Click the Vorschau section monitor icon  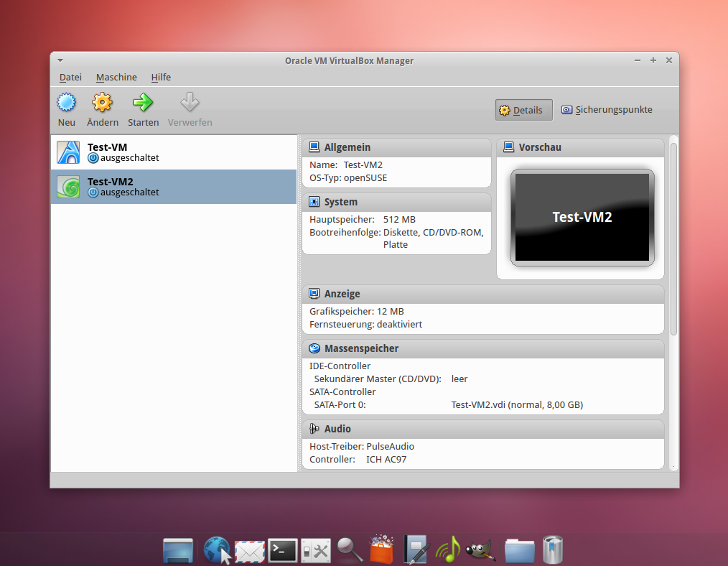pos(509,147)
